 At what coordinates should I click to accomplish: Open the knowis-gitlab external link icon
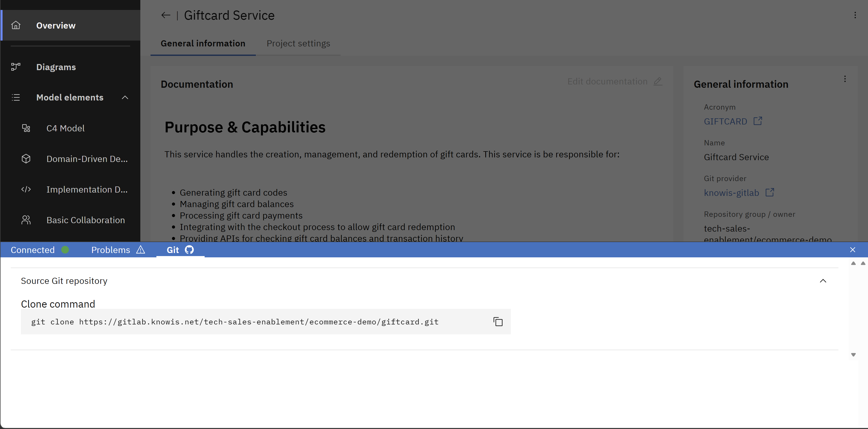770,192
